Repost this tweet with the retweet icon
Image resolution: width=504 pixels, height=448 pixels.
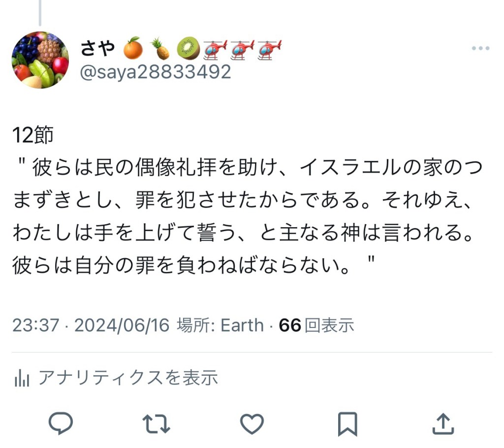click(156, 424)
